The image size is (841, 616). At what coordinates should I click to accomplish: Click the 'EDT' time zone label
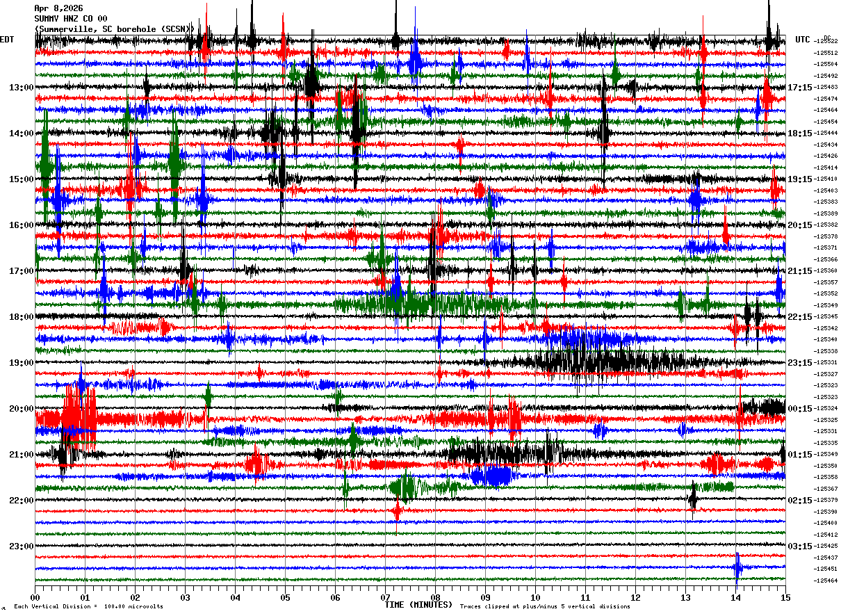[x=7, y=40]
